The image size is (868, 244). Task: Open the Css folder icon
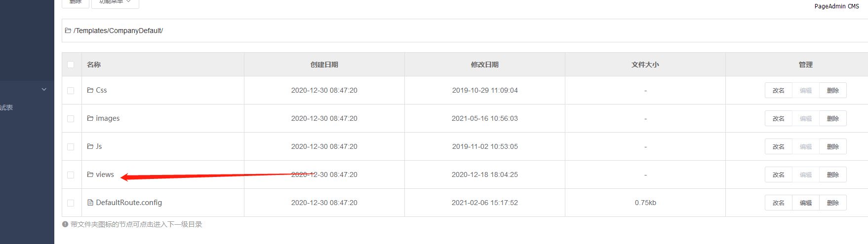pos(90,90)
